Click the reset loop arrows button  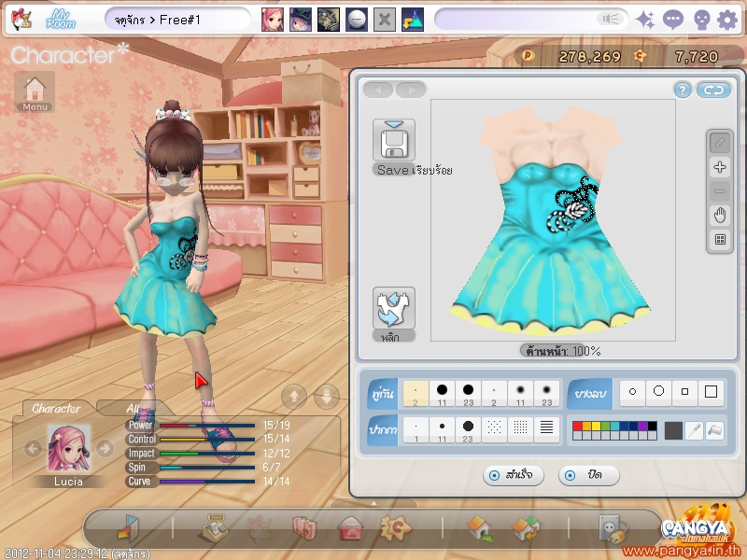713,90
